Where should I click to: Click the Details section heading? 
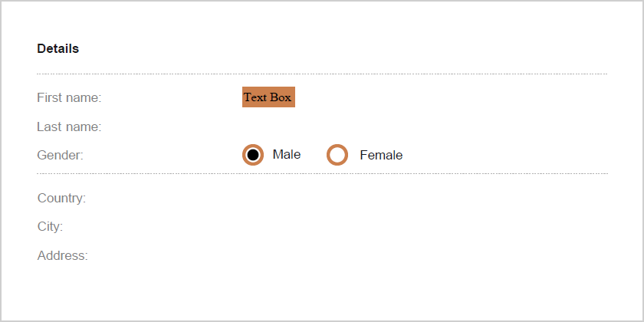click(x=58, y=49)
